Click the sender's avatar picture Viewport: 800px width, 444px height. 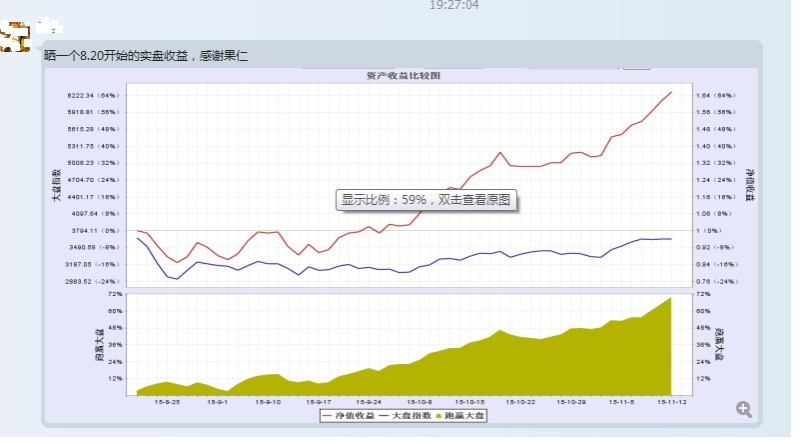[17, 37]
